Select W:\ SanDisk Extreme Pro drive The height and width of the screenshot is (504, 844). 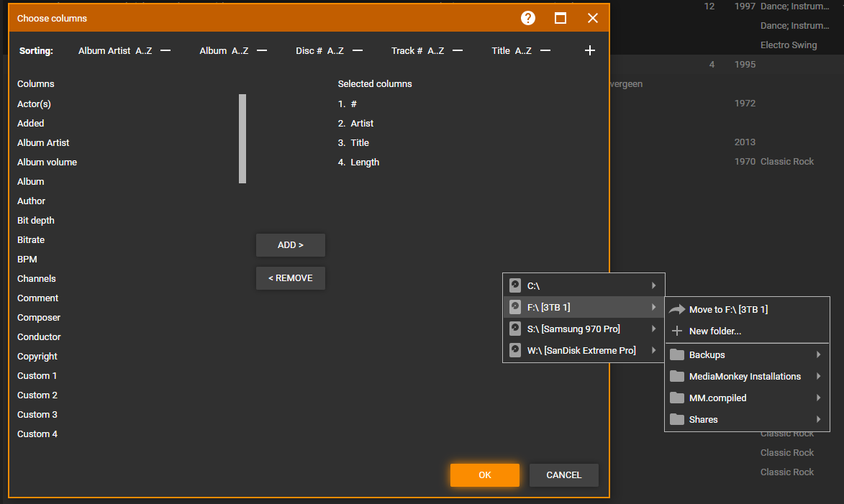click(x=581, y=351)
